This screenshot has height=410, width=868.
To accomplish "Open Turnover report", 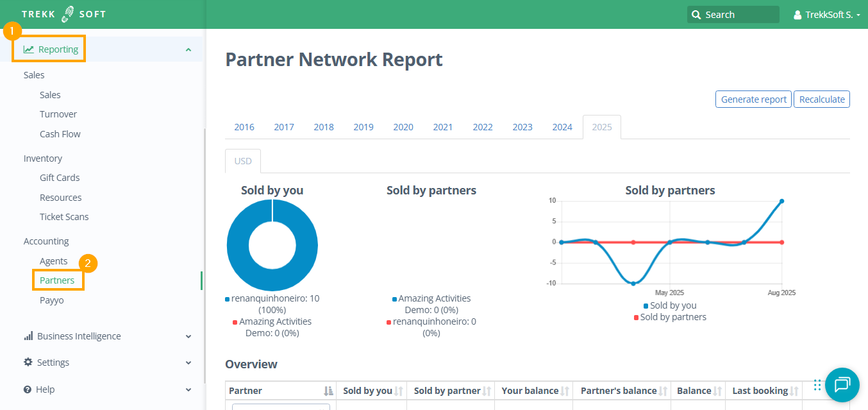I will coord(58,114).
